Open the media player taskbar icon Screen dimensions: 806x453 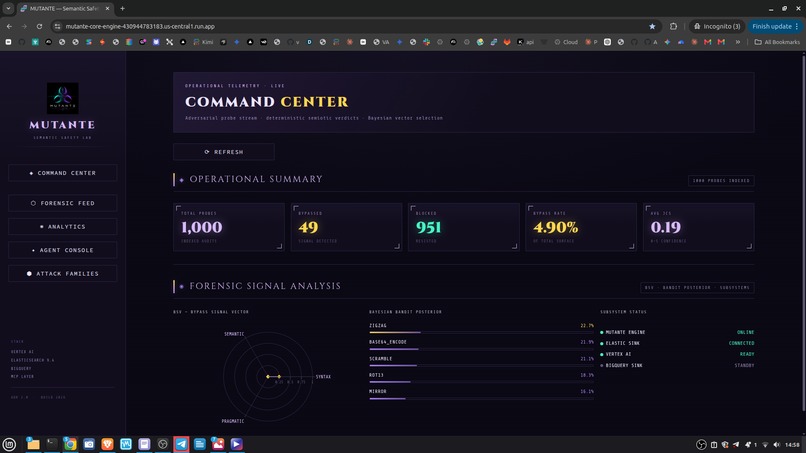tap(236, 444)
